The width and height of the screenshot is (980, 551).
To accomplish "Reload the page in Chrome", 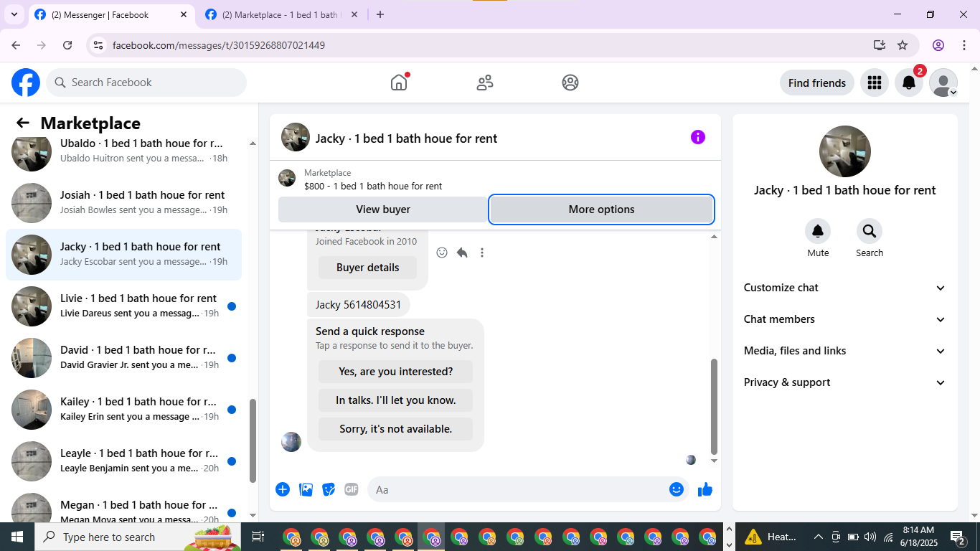I will pyautogui.click(x=67, y=45).
